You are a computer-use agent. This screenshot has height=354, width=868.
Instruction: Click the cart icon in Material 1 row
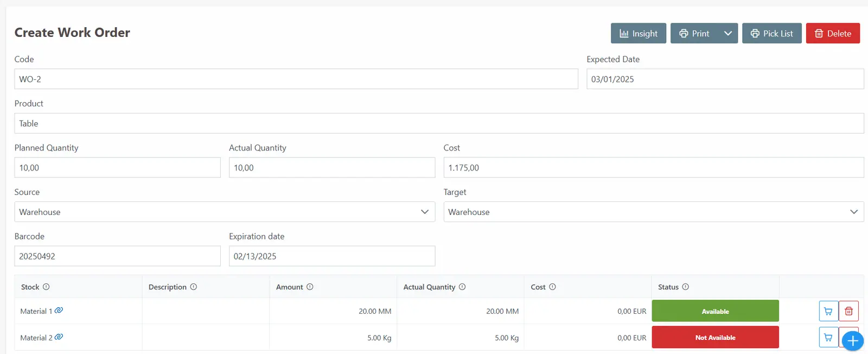pyautogui.click(x=828, y=311)
